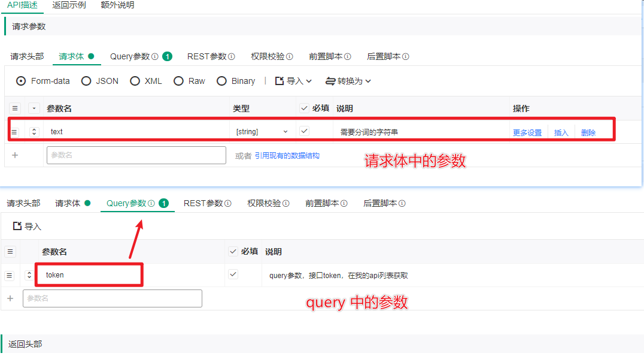Click the reorder stepper icon on the token row

pyautogui.click(x=29, y=274)
